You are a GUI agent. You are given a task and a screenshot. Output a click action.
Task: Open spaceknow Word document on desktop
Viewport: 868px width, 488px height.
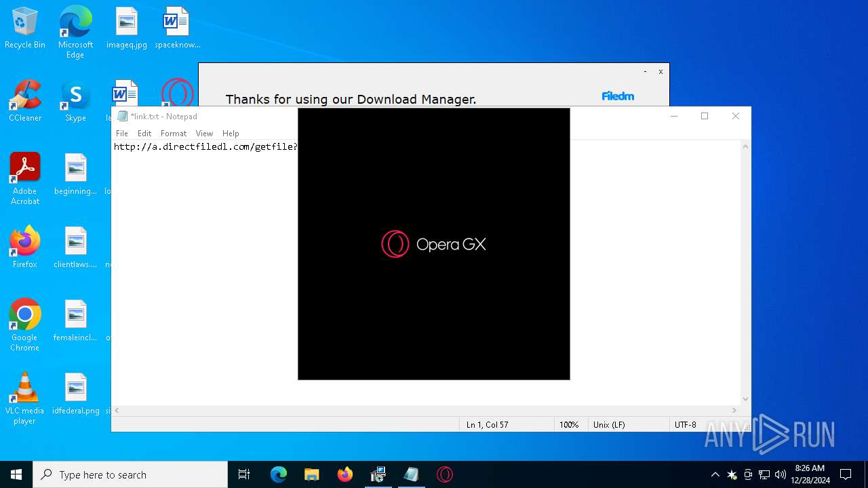(x=177, y=28)
